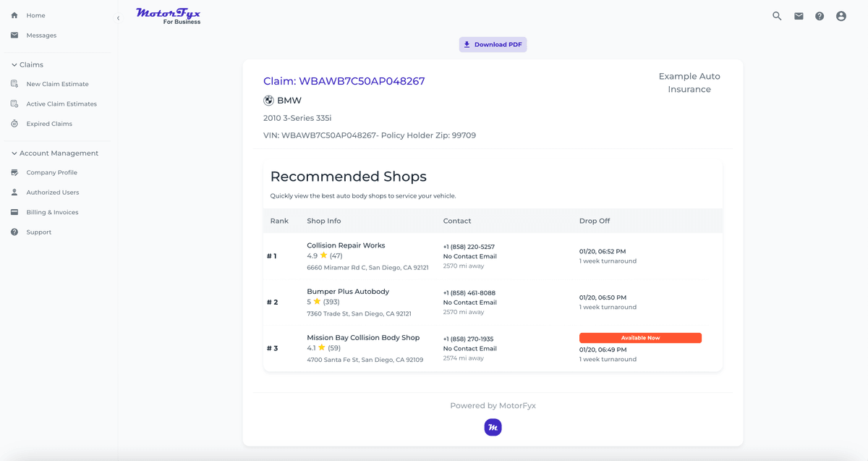Open Expired Claims page

click(49, 124)
